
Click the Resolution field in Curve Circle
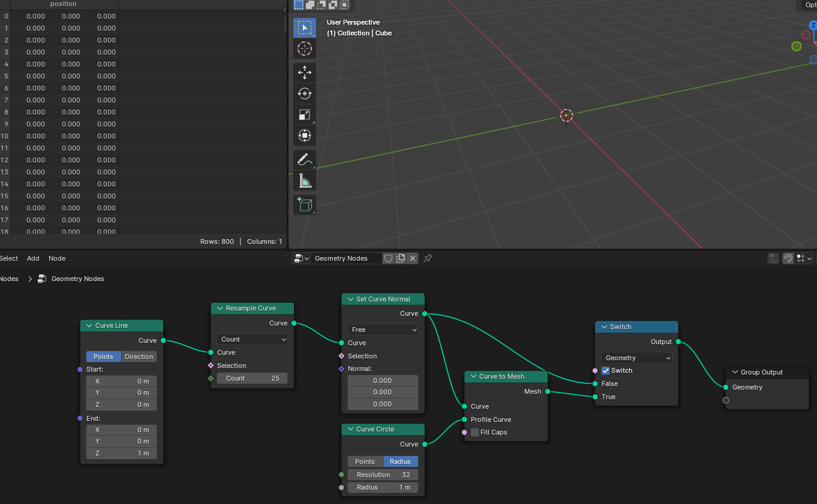(383, 475)
